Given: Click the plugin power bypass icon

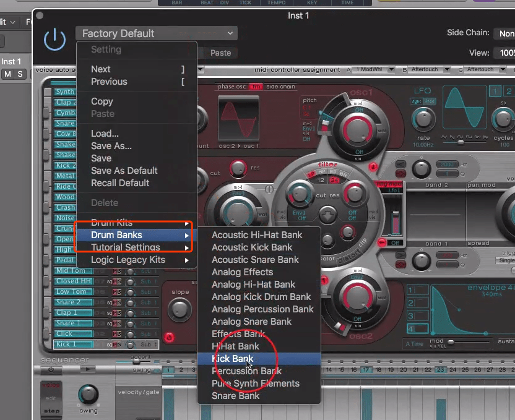Looking at the screenshot, I should tap(54, 39).
